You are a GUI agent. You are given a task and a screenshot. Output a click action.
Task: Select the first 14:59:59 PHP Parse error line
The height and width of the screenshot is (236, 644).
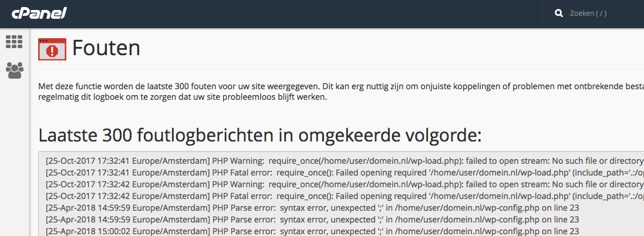[x=311, y=207]
